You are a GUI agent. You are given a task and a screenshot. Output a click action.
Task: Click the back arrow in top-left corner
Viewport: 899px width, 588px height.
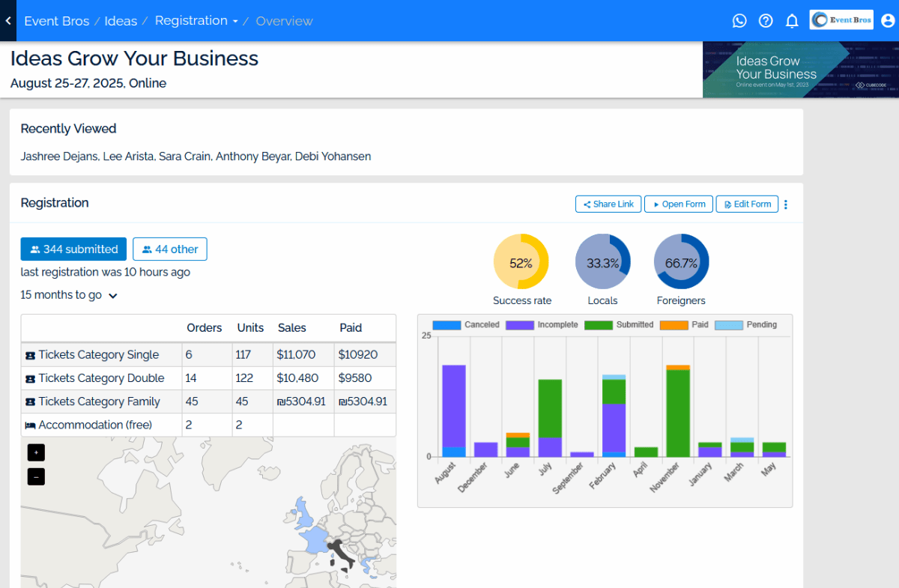[7, 21]
